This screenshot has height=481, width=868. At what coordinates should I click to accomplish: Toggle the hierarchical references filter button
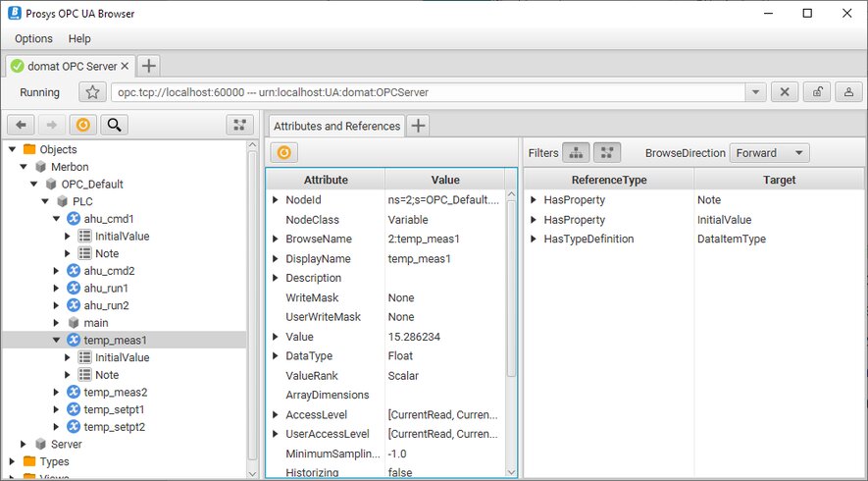pos(576,153)
